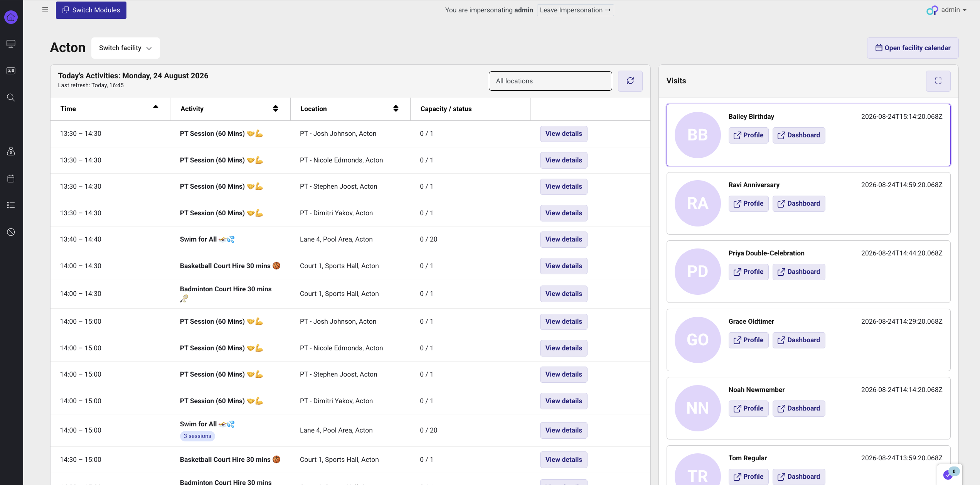Click the home icon in sidebar
The width and height of the screenshot is (980, 485).
11,17
